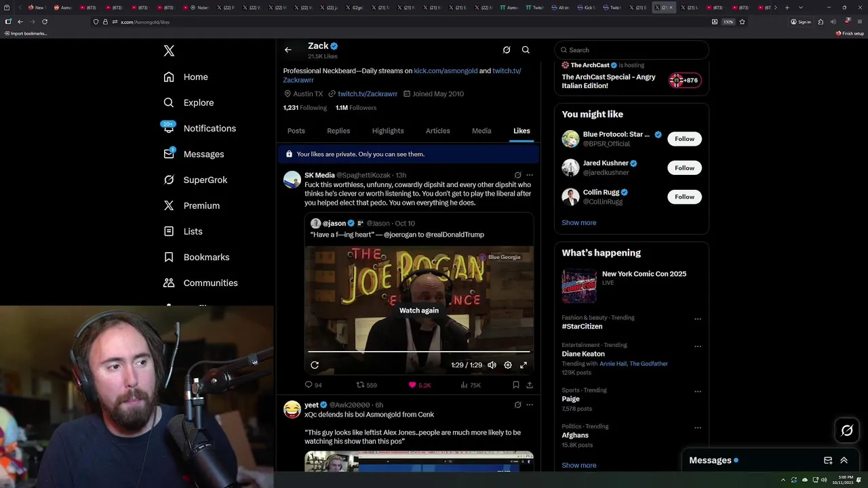Select the Likes tab

pyautogui.click(x=521, y=131)
